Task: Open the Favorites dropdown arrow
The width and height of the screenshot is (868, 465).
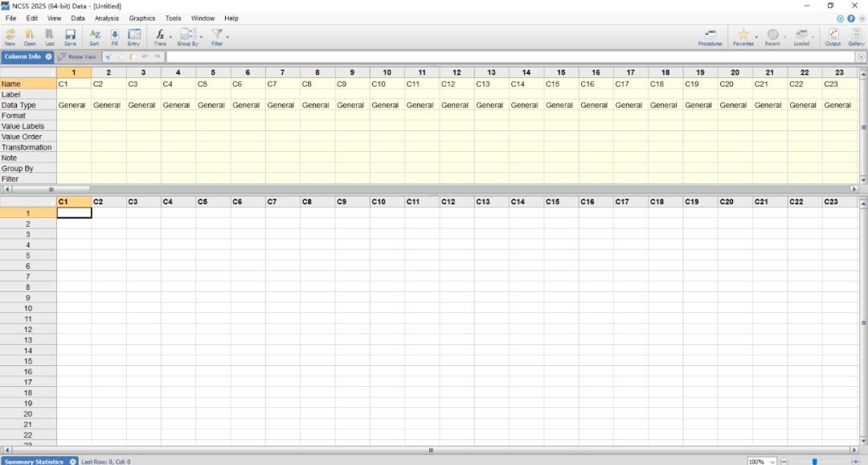Action: (x=755, y=36)
